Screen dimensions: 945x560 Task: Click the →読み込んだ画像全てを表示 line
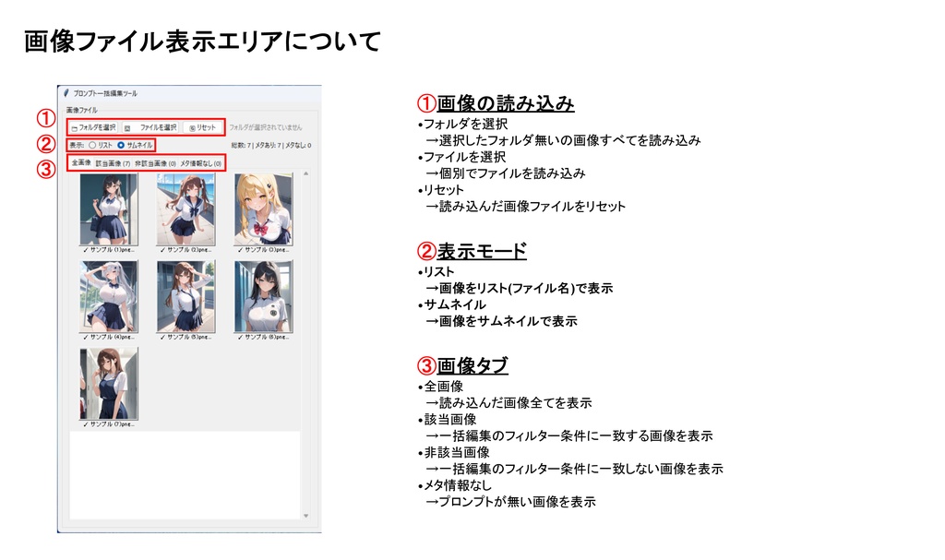[508, 402]
